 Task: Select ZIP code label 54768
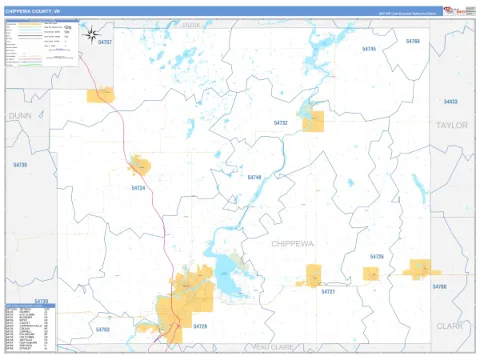(439, 287)
